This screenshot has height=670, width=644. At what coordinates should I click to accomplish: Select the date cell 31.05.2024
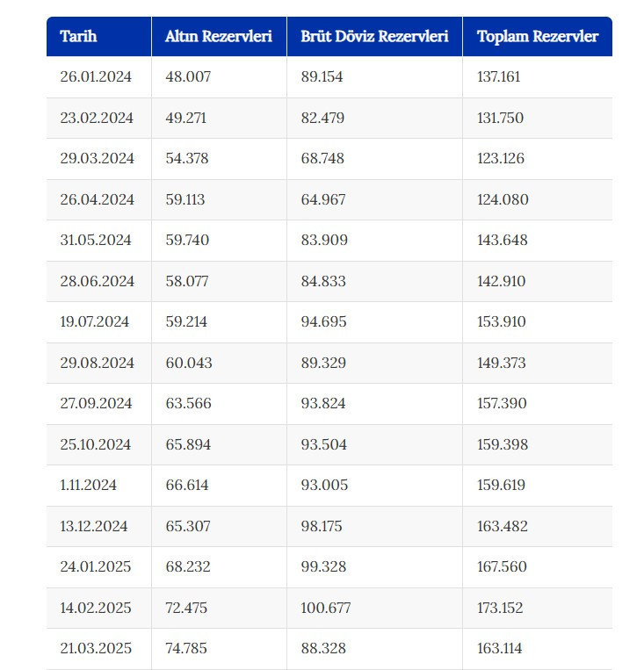pos(96,241)
